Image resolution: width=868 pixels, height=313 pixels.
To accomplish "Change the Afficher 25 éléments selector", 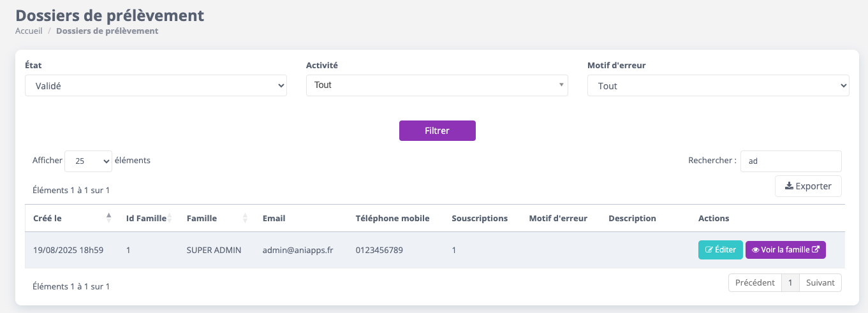I will point(89,161).
